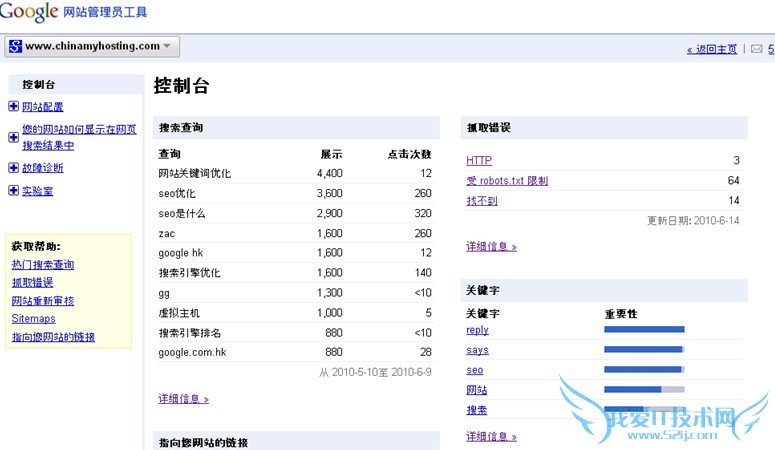Open the 网站重新审核 help link
Viewport: 775px width, 450px height.
coord(43,301)
